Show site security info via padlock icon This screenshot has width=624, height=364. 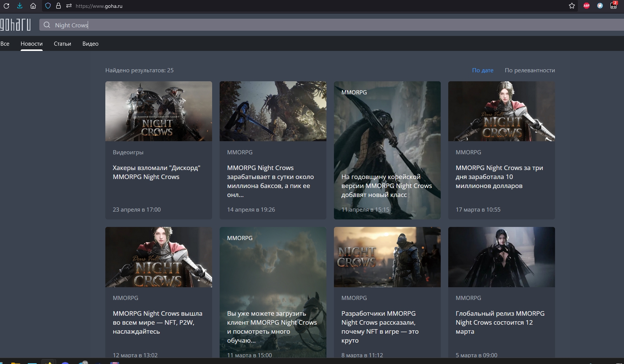click(x=58, y=6)
